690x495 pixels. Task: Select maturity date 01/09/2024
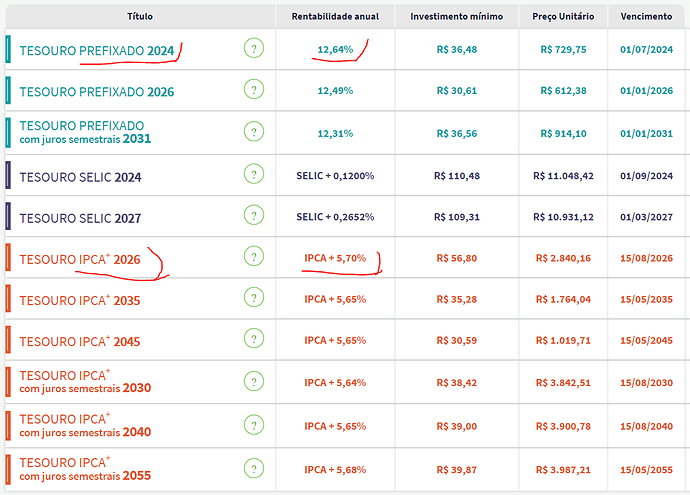click(x=646, y=176)
